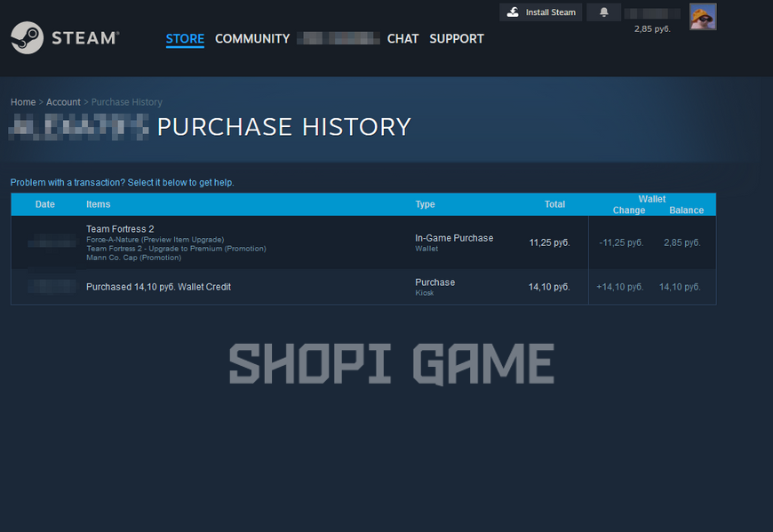
Task: Click the Wallet Change column header
Action: coord(628,210)
